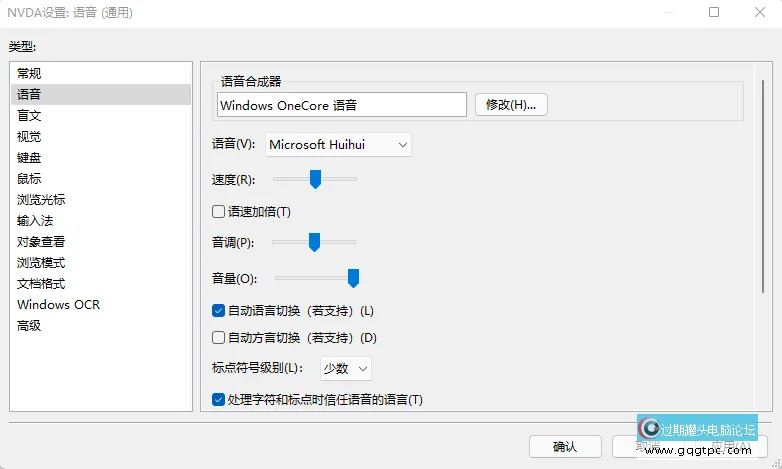Click the 速度(R) slider

[315, 179]
